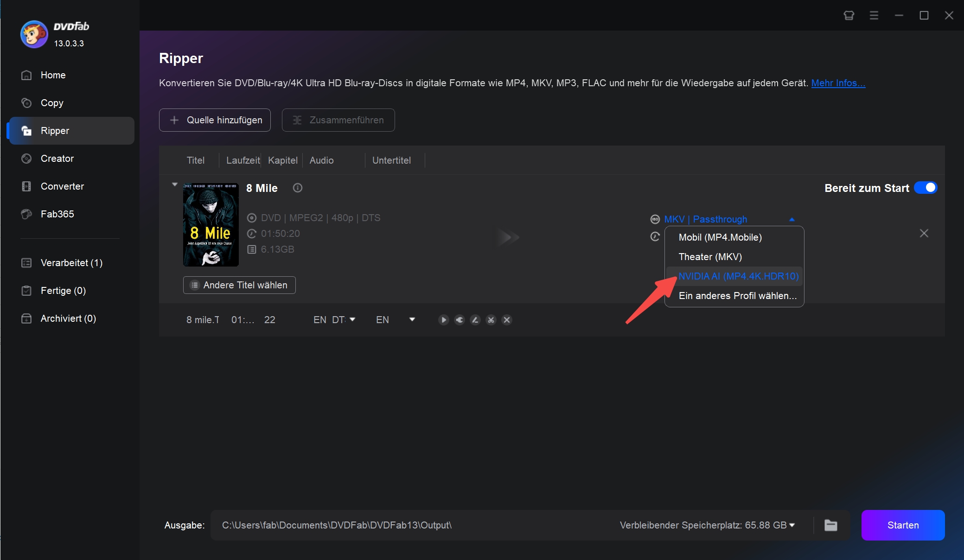Open the hamburger main menu icon
Viewport: 964px width, 560px height.
(x=874, y=15)
